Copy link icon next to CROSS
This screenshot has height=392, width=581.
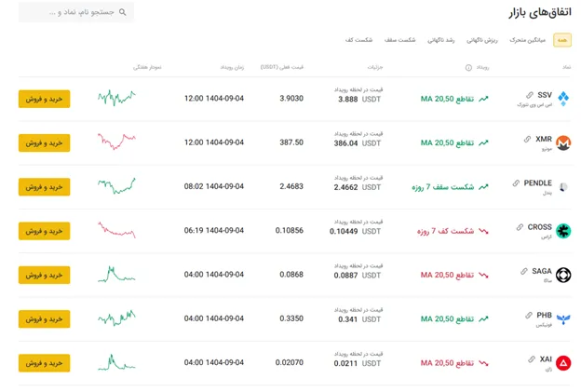point(520,227)
